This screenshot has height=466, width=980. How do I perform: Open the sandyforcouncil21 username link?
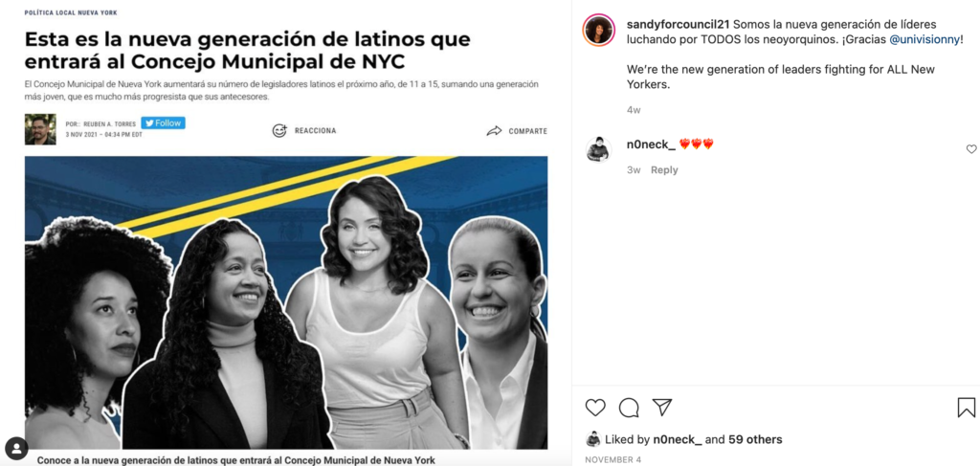tap(679, 24)
